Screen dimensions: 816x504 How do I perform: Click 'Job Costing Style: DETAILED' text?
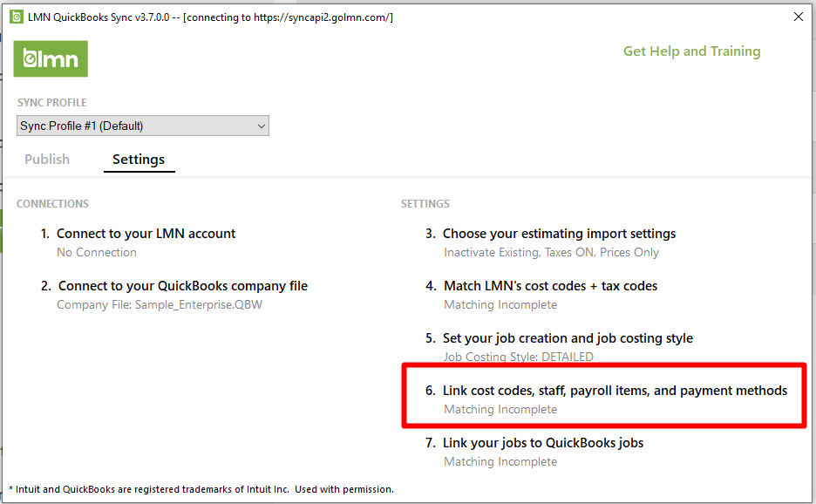pos(519,357)
